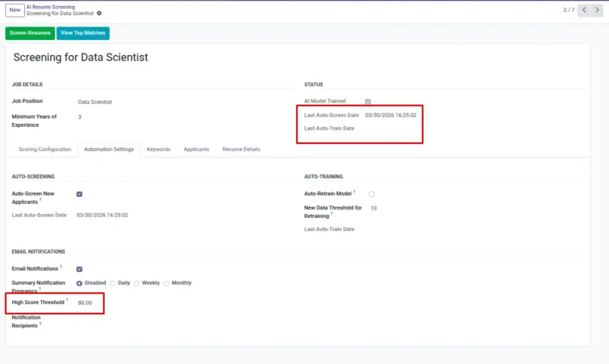Click the Screen Resumes button
Screen dimensions: 609x364
[30, 33]
